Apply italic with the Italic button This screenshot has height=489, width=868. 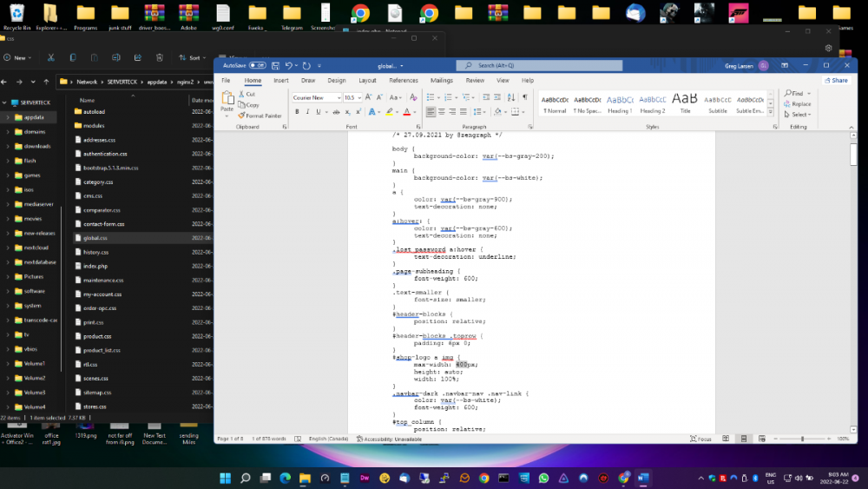coord(308,112)
